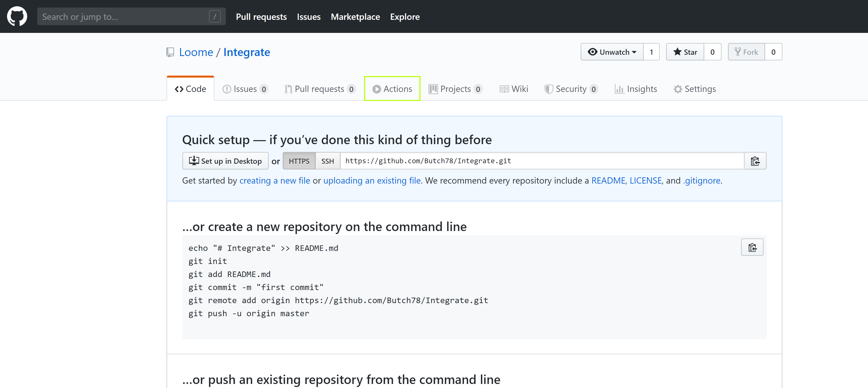This screenshot has height=388, width=868.
Task: Click uploading an existing file link
Action: 372,181
